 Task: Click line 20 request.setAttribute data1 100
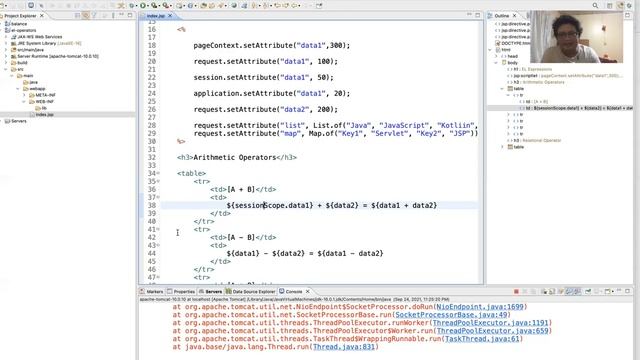[266, 62]
